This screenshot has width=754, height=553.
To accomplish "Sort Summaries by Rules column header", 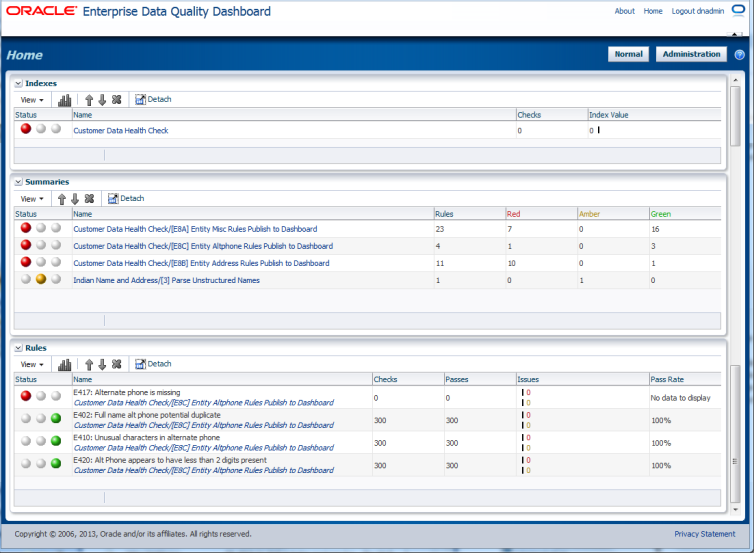I will 469,214.
